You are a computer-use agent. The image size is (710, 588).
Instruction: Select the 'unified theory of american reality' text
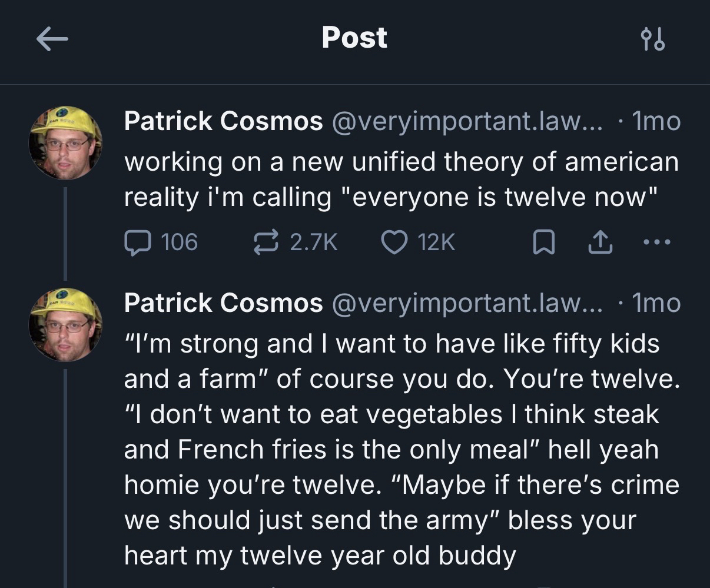click(x=400, y=179)
